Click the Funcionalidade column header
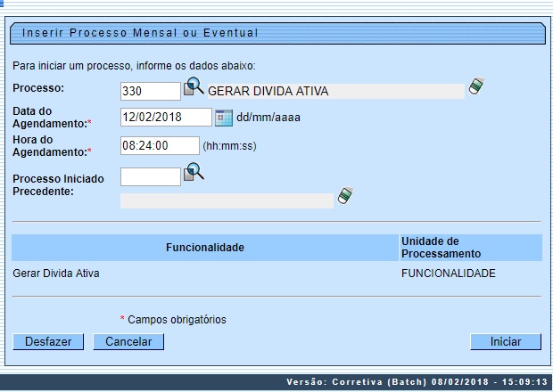553x392 pixels. [205, 248]
